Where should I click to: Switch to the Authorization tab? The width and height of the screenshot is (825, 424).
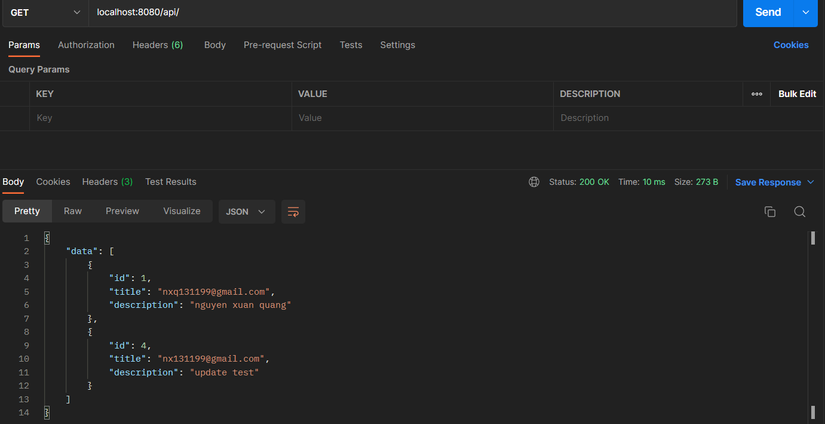click(x=86, y=45)
